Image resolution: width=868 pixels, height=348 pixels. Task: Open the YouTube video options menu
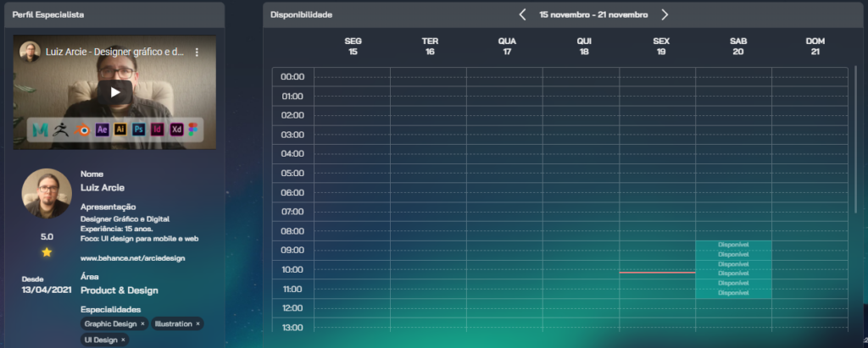[197, 52]
